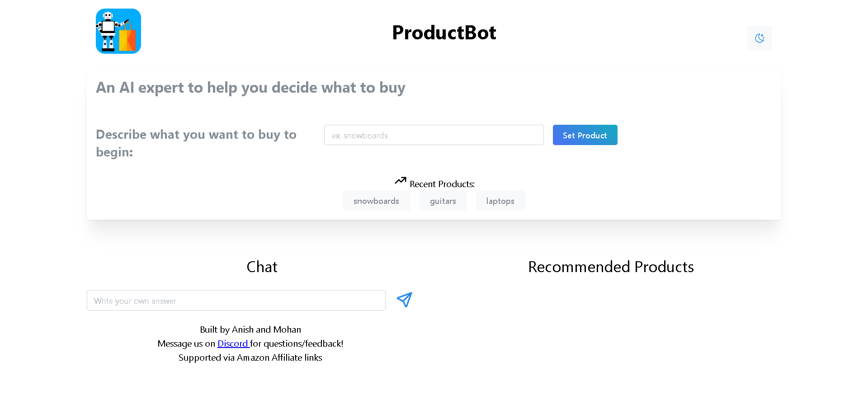Screen dimensions: 868x400
Task: Open the Discord link
Action: [x=233, y=344]
